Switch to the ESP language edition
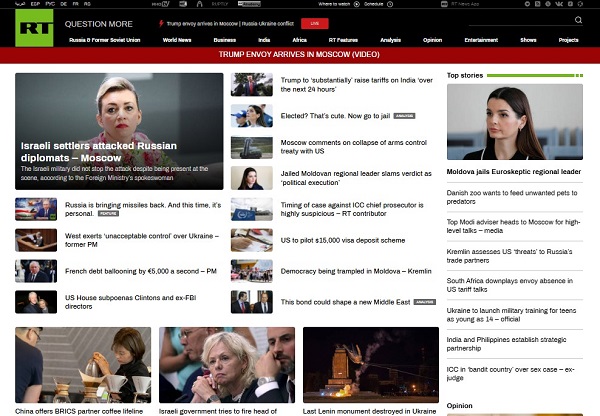 tap(35, 4)
